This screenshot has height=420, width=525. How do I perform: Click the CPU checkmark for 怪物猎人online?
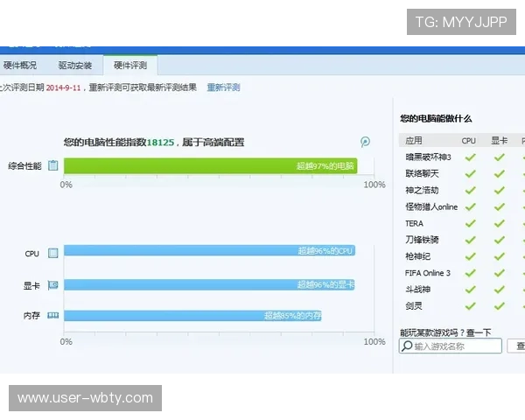tap(471, 206)
